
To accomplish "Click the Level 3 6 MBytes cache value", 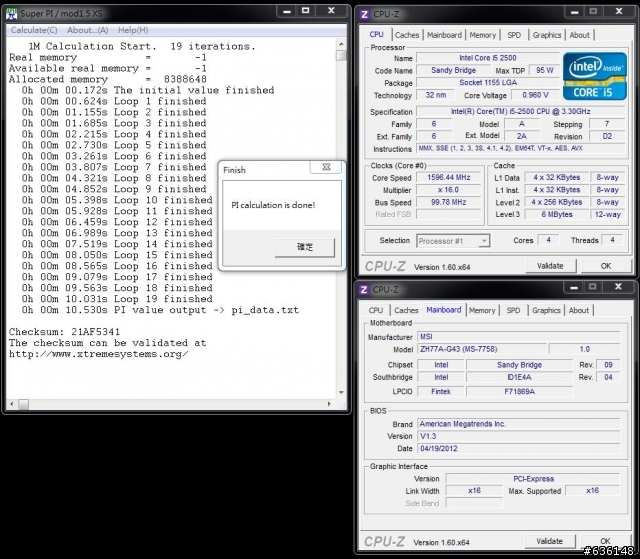I will (x=556, y=214).
